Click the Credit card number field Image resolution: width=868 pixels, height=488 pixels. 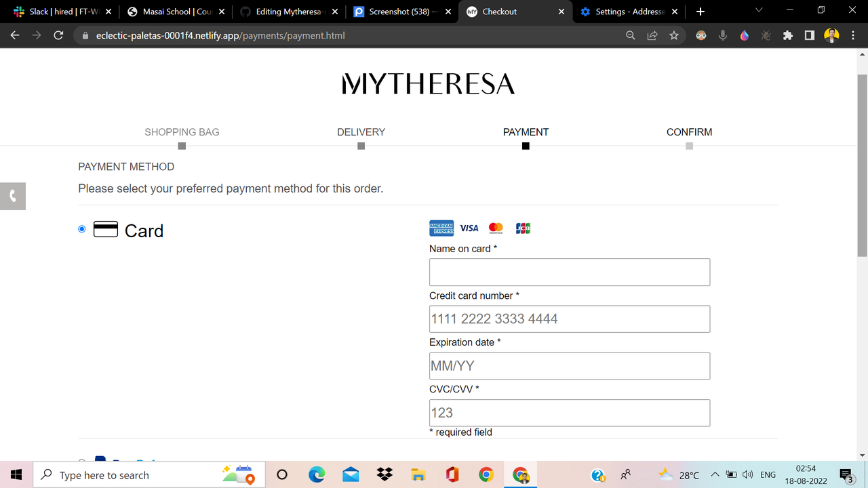click(x=570, y=319)
